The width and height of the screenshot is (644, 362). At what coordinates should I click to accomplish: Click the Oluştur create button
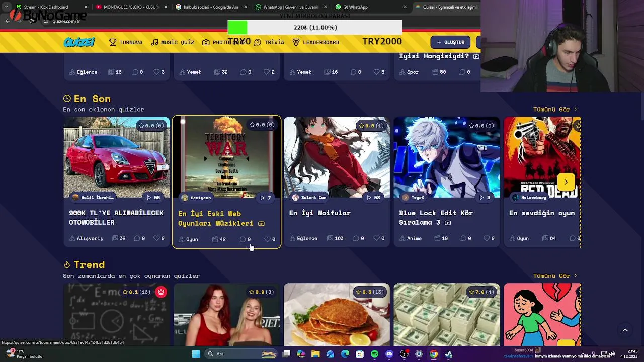click(x=450, y=42)
